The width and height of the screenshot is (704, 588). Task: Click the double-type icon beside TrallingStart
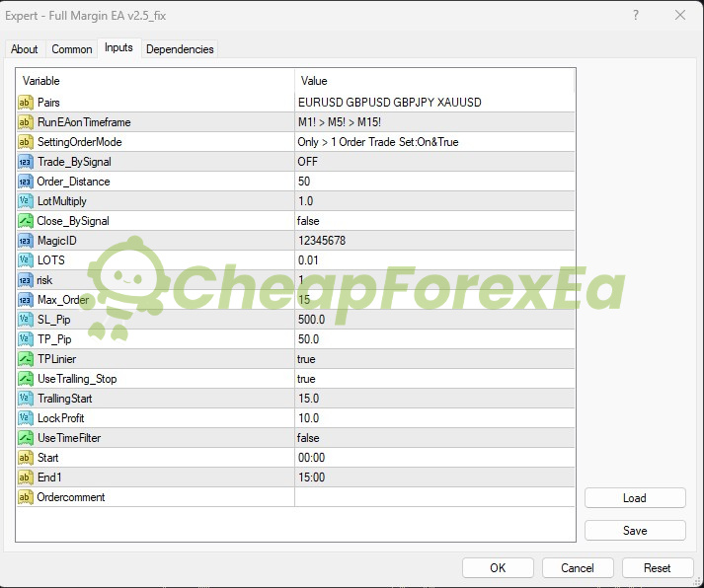click(26, 399)
